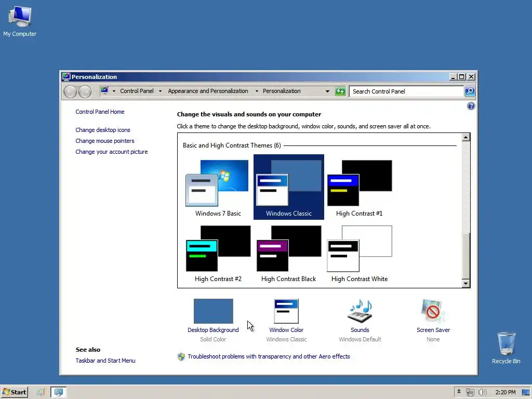Open the Window Color icon
This screenshot has height=399, width=532.
(286, 311)
